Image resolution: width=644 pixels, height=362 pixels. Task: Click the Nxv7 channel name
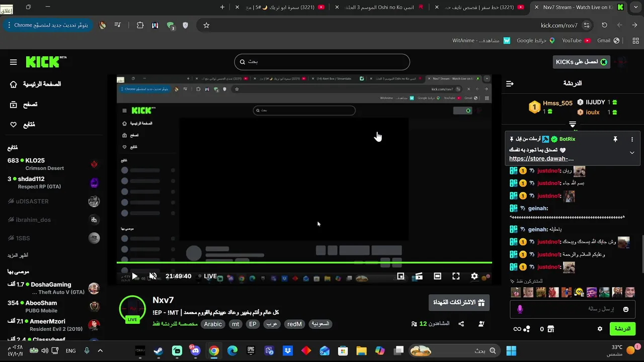[x=163, y=300]
